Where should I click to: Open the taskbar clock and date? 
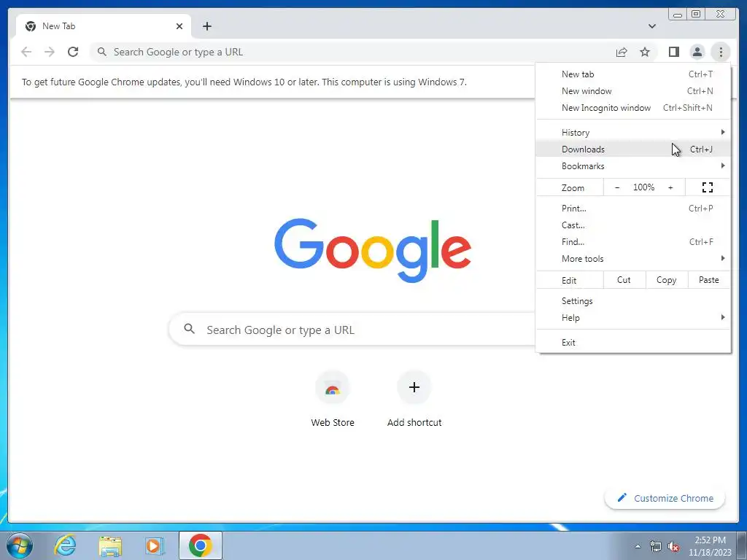coord(710,546)
